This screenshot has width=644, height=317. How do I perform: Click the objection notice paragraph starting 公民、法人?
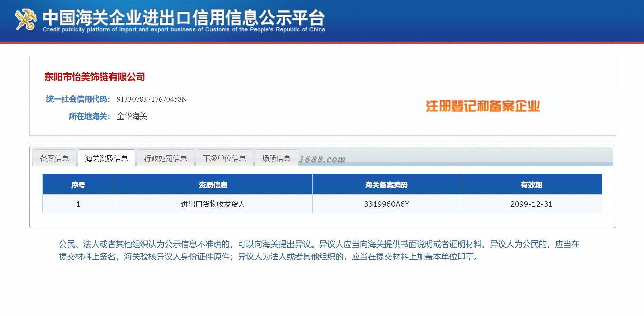319,250
